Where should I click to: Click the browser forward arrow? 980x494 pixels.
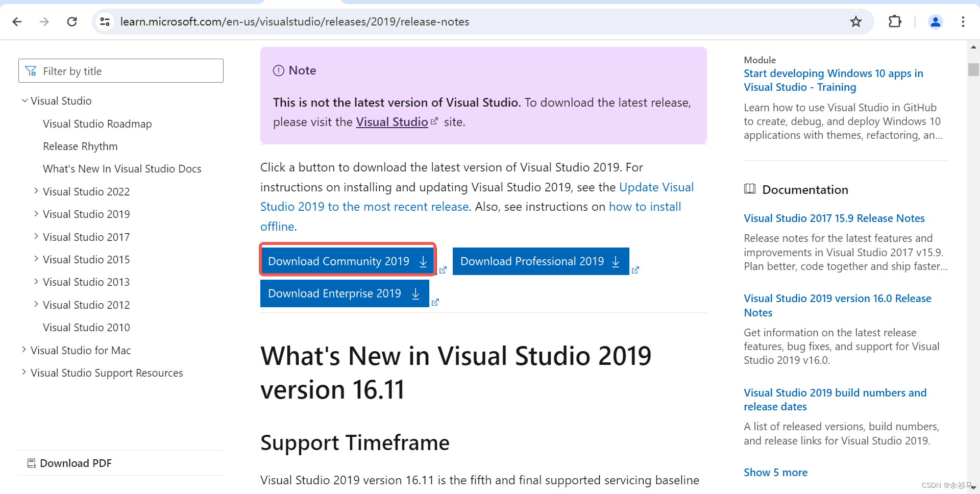(x=44, y=21)
